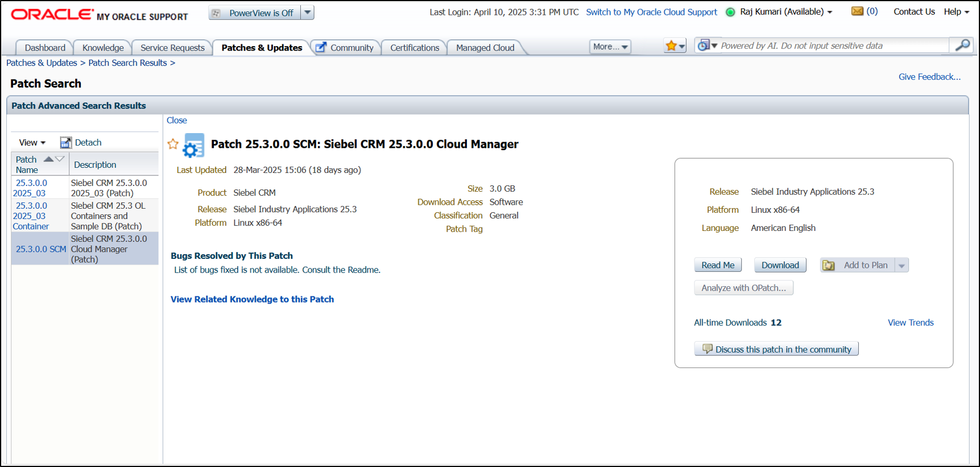This screenshot has height=467, width=980.
Task: Expand the PowerView dropdown arrow
Action: (x=307, y=13)
